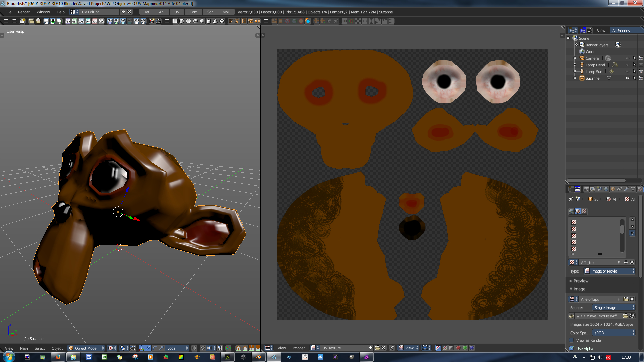Open the Image or Movie type dropdown
This screenshot has width=644, height=362.
[x=609, y=271]
